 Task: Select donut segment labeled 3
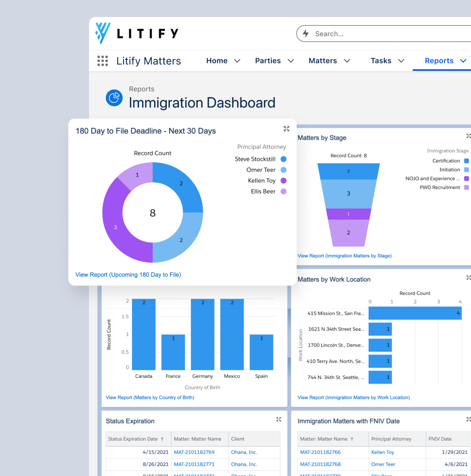(x=115, y=227)
